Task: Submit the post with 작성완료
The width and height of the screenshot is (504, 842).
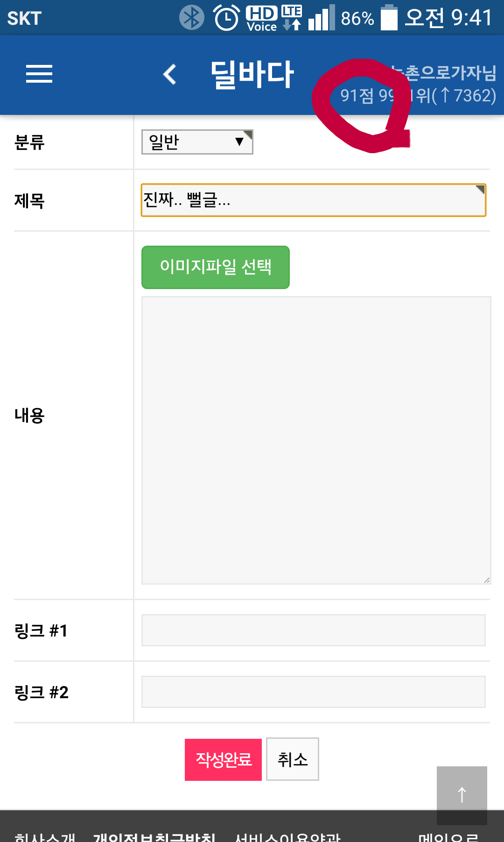Action: tap(223, 759)
